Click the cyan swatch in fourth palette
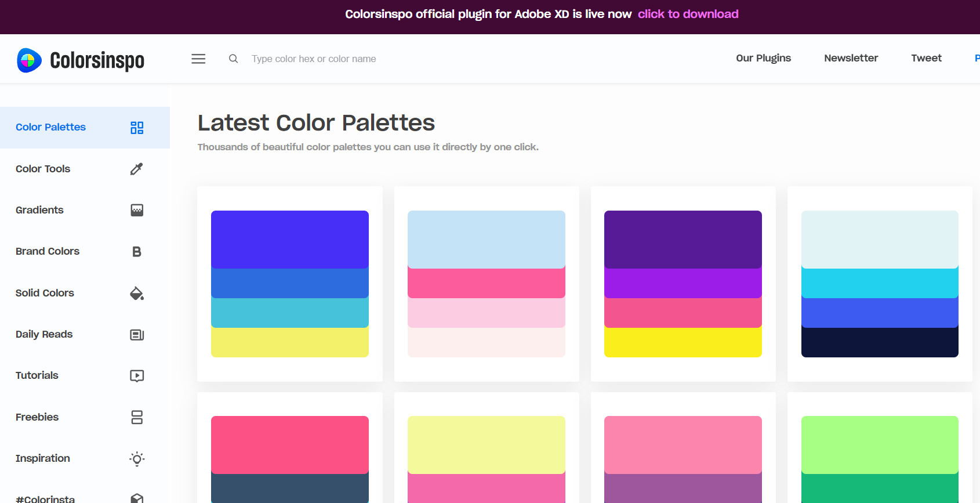This screenshot has width=980, height=503. point(880,283)
